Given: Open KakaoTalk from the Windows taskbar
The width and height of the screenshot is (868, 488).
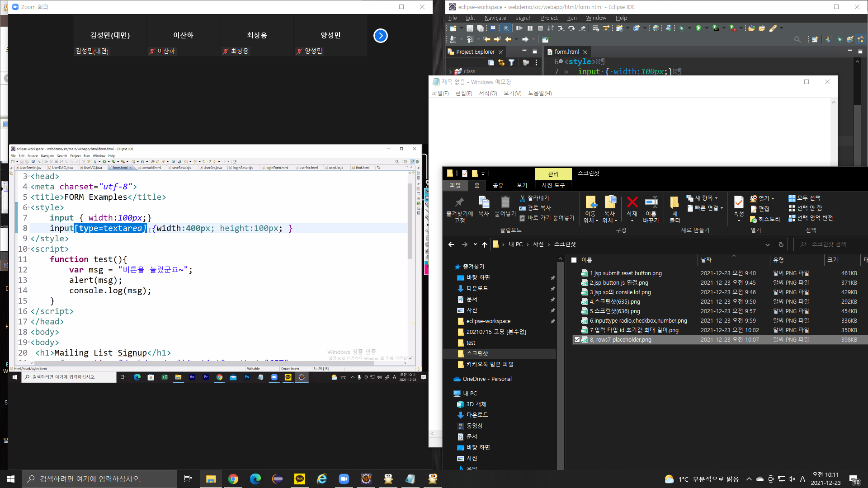Looking at the screenshot, I should [x=299, y=479].
